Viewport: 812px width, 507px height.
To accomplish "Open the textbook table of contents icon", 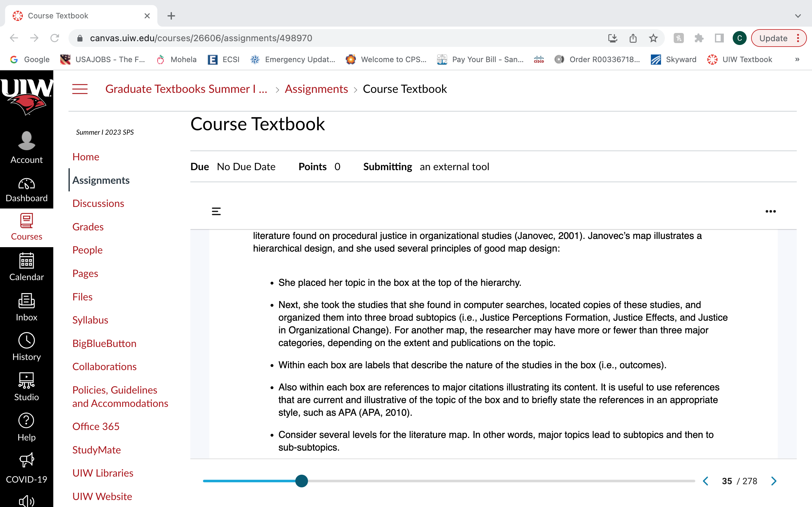I will click(216, 211).
